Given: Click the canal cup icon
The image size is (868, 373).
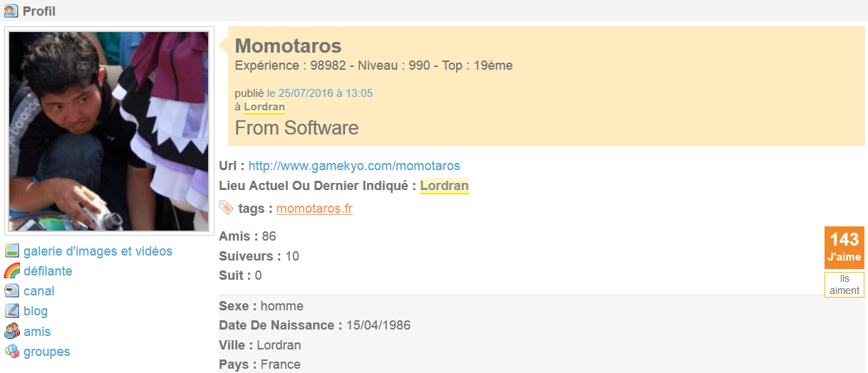Looking at the screenshot, I should pos(12,291).
